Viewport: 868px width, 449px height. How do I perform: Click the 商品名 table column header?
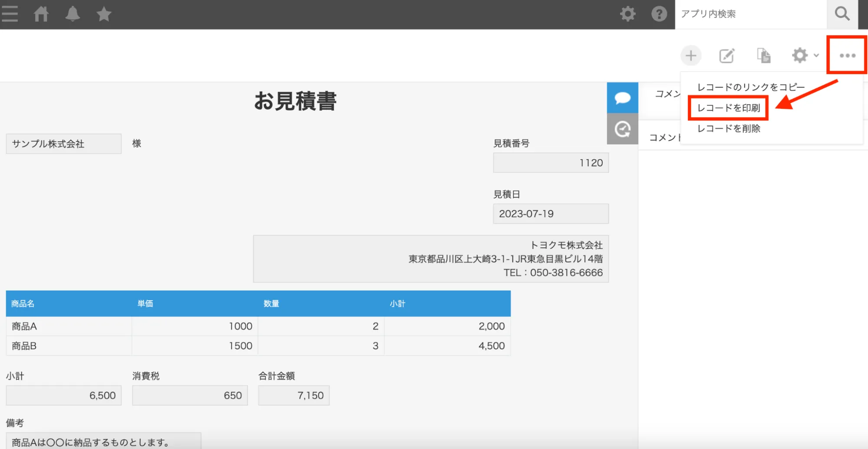[23, 304]
